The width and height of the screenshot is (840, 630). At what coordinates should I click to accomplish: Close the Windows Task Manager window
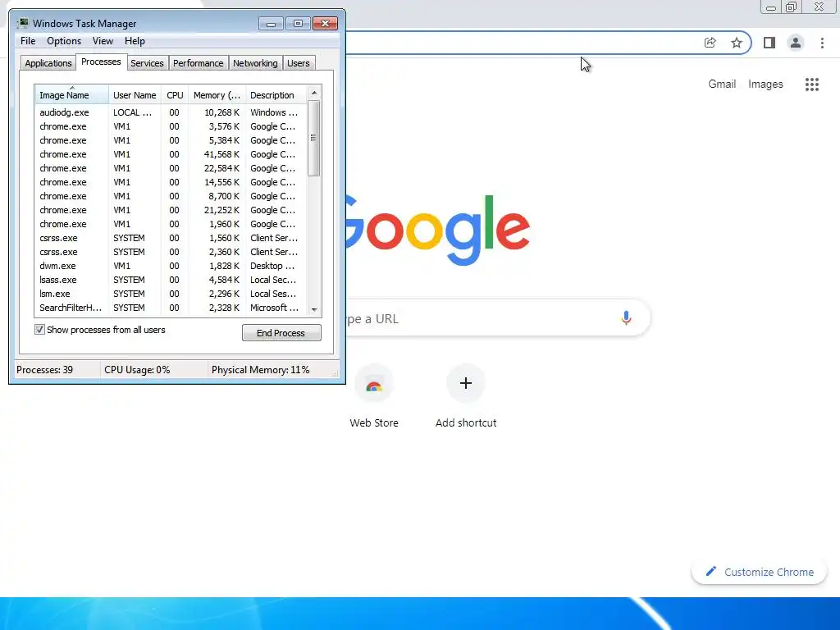tap(325, 24)
